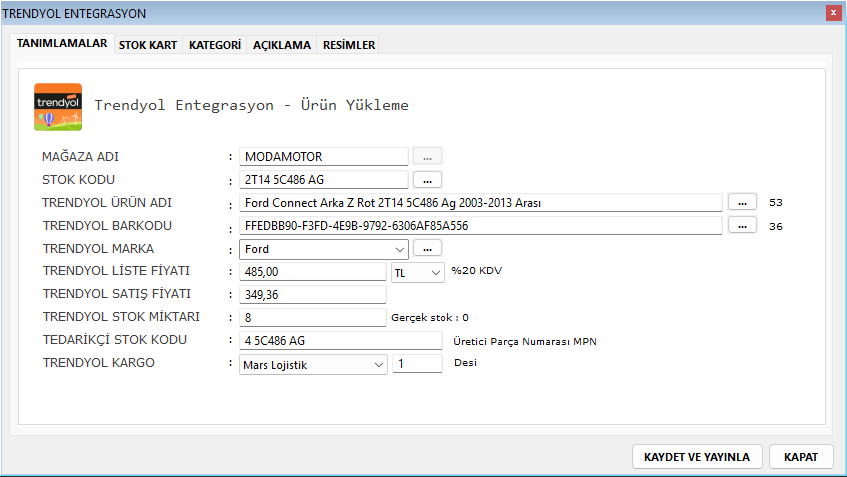Click the Desi value field
847x477 pixels.
click(x=417, y=364)
